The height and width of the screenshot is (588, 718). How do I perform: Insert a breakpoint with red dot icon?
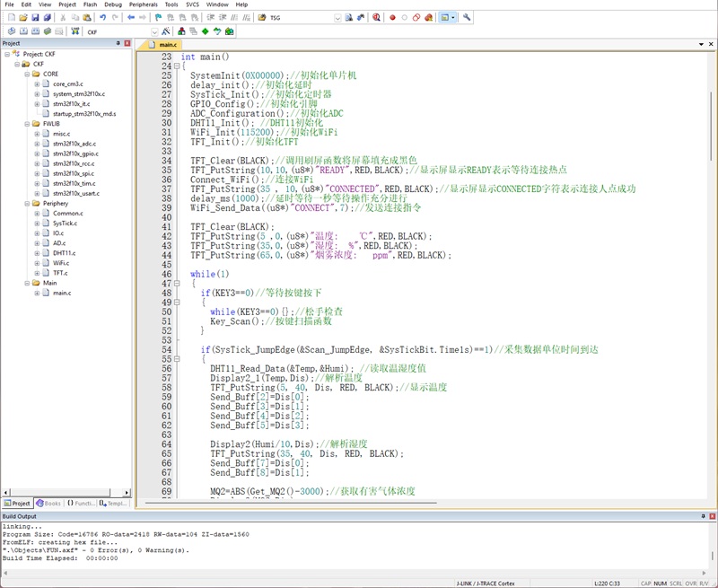(392, 17)
